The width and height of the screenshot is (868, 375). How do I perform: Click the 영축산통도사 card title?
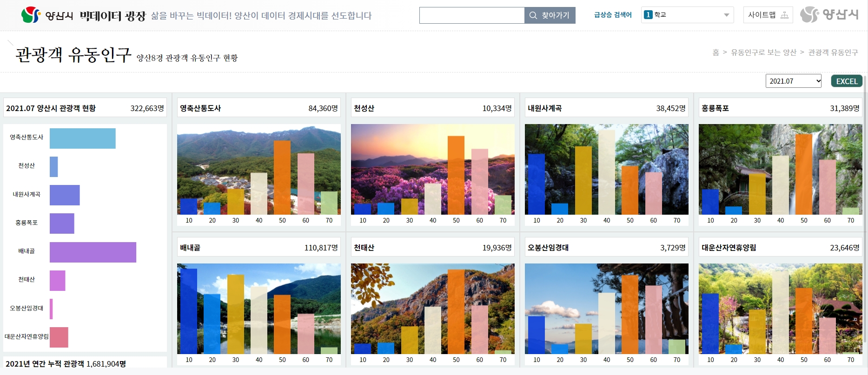(x=200, y=108)
